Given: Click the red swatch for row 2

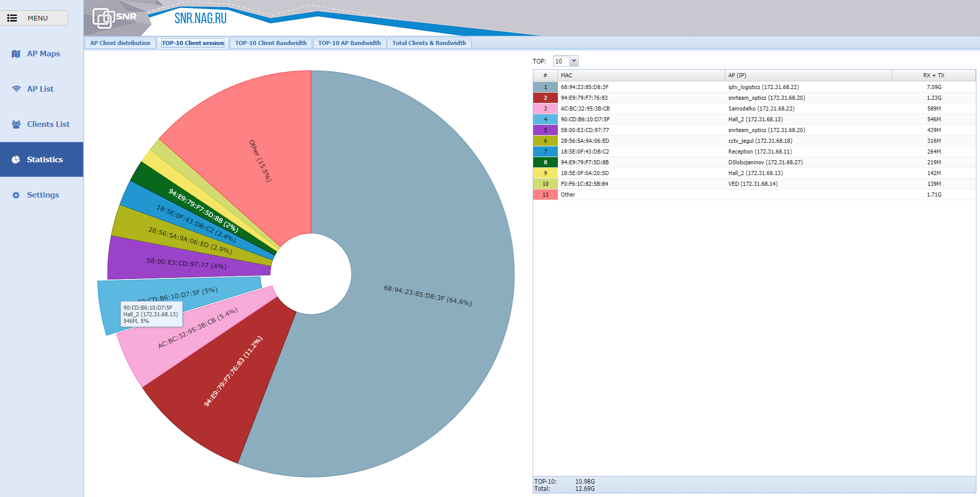Looking at the screenshot, I should 545,98.
